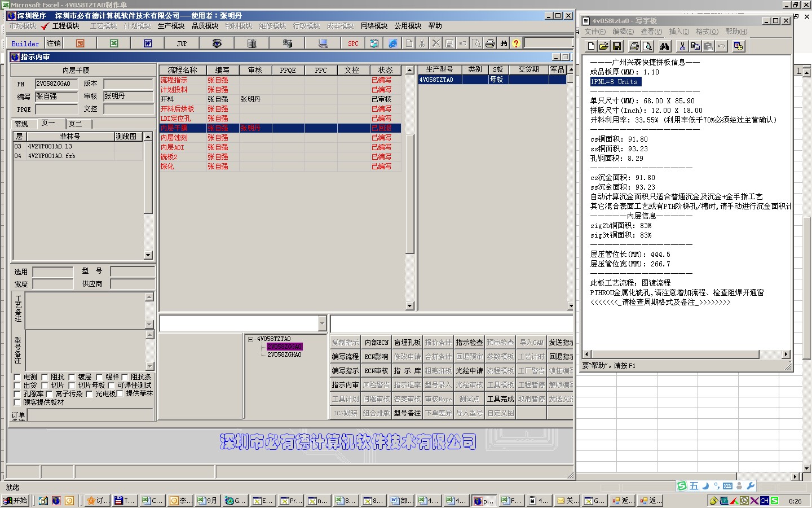Click the copy icon in WordPad
The width and height of the screenshot is (812, 508).
point(695,46)
